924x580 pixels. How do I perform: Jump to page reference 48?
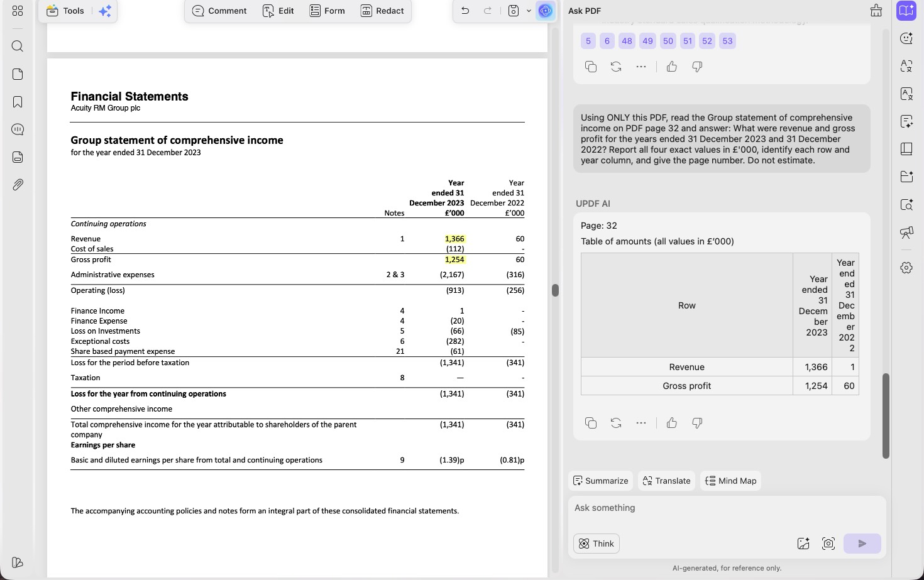pyautogui.click(x=627, y=41)
